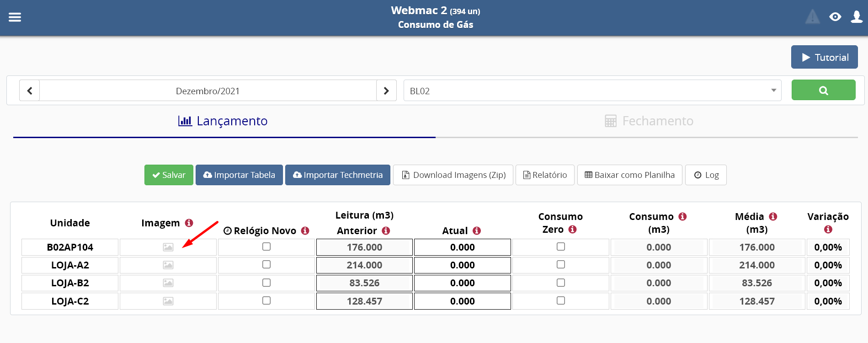Screen dimensions: 868x343
Task: Toggle the eye visibility icon in header
Action: pyautogui.click(x=835, y=17)
